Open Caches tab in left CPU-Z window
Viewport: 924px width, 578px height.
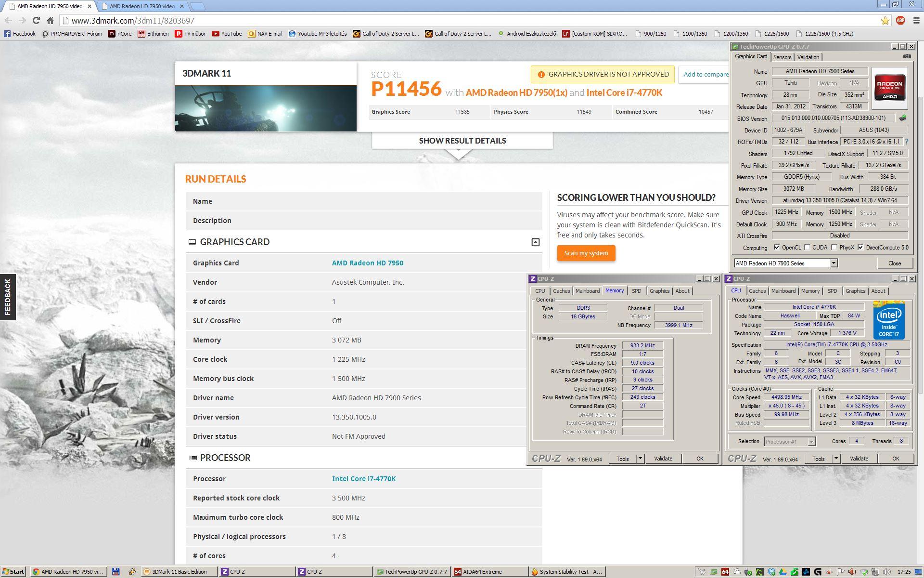[561, 291]
